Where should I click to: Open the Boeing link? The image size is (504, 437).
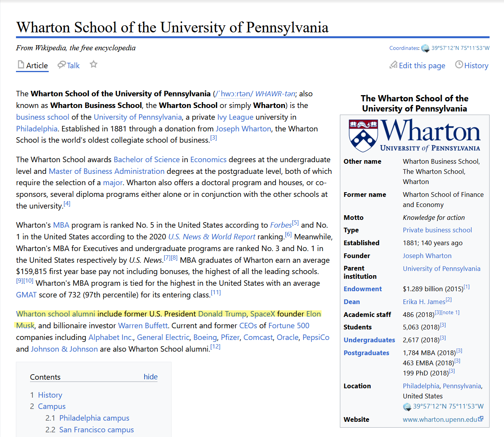[x=205, y=337]
